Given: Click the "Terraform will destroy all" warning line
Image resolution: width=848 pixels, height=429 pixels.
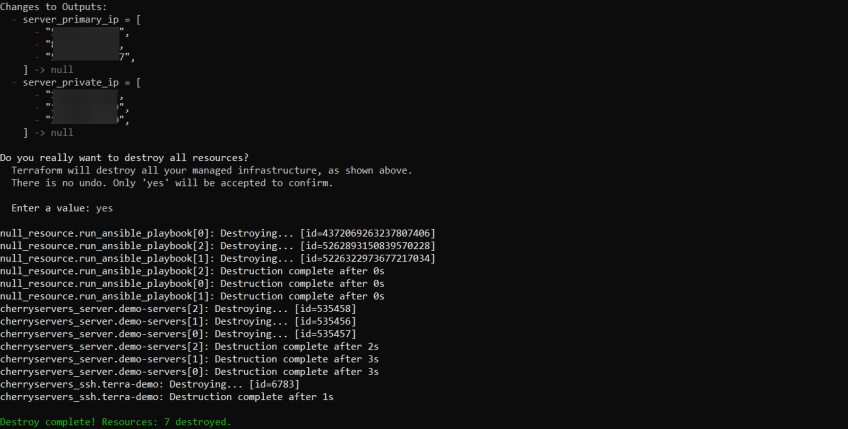Looking at the screenshot, I should [211, 170].
